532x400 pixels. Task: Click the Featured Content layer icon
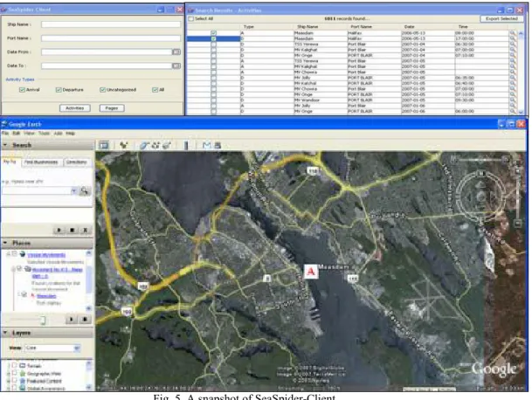tap(23, 381)
